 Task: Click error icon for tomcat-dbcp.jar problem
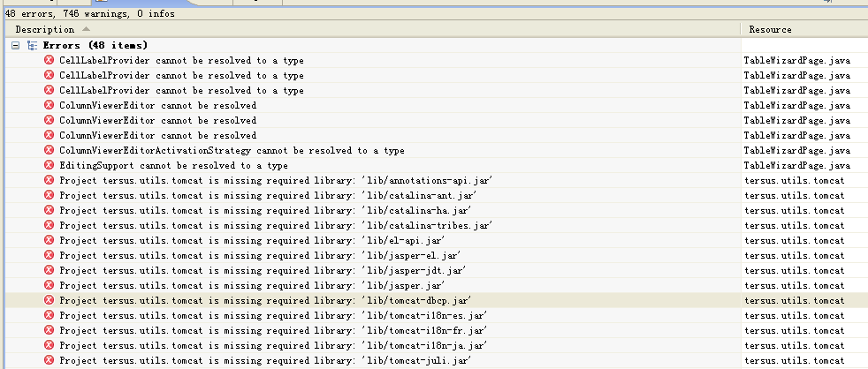point(49,300)
